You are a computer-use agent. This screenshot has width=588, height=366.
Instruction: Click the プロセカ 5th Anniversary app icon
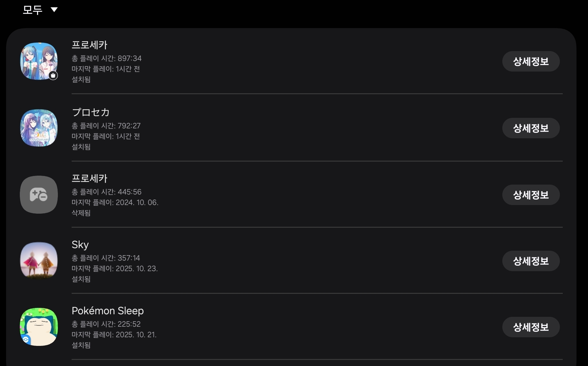pyautogui.click(x=39, y=128)
